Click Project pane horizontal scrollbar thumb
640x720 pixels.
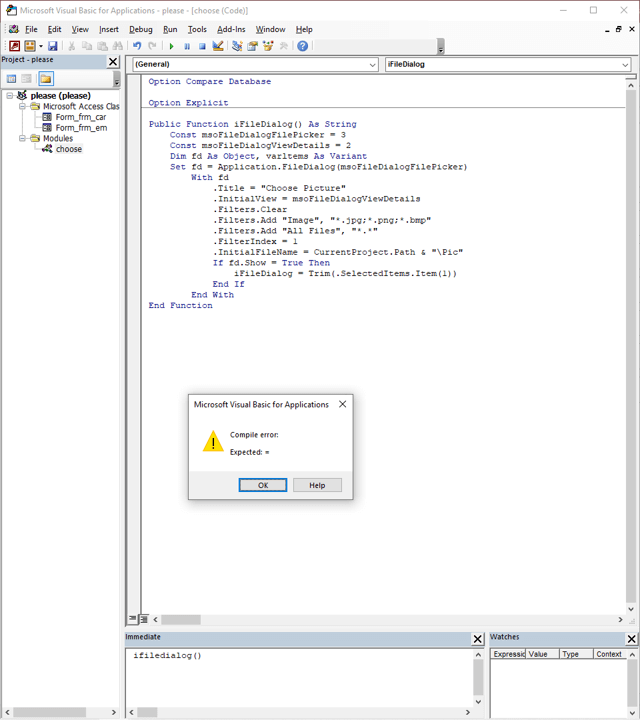49,712
